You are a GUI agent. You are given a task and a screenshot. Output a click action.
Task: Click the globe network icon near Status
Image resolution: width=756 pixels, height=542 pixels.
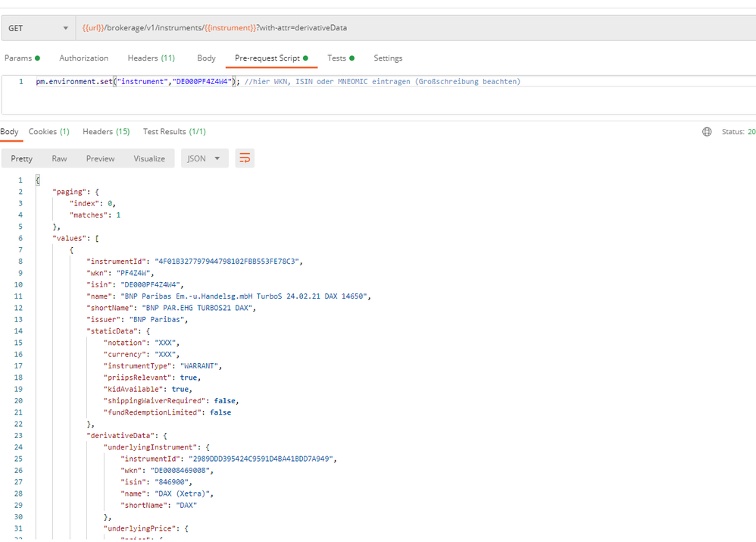point(707,132)
